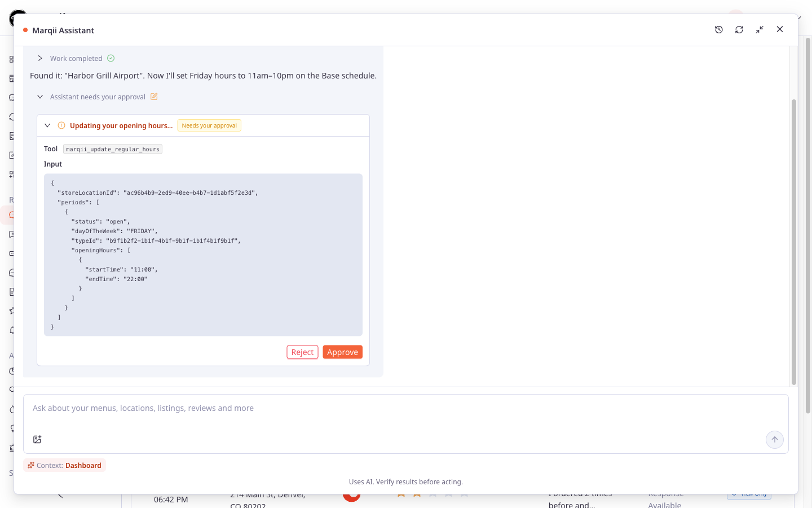Reject the opening hours update

(302, 352)
